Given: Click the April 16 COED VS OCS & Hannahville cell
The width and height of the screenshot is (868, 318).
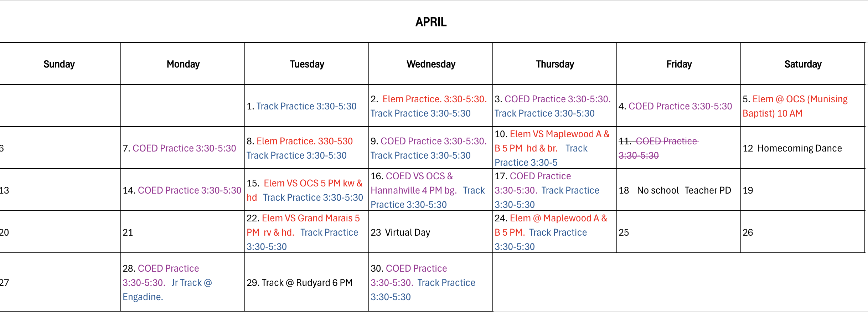Looking at the screenshot, I should (431, 190).
